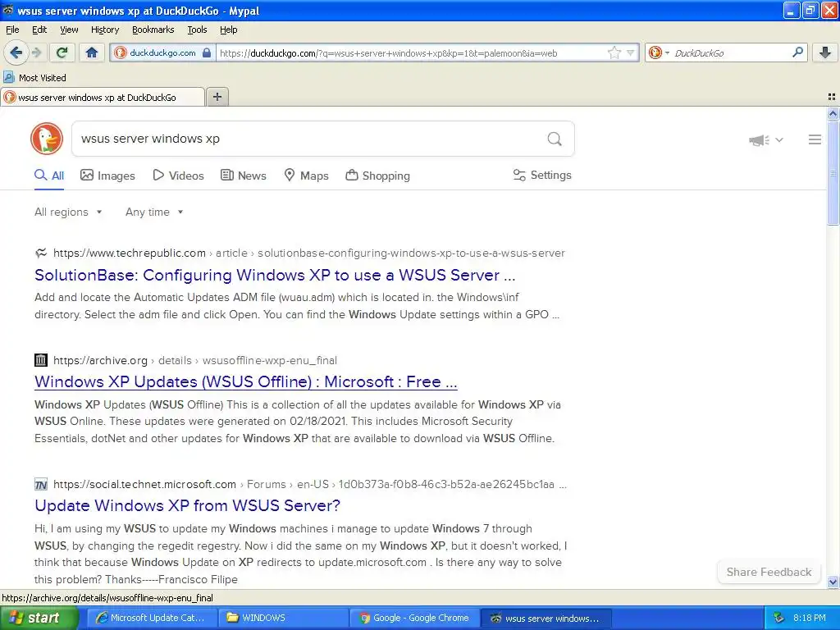Screen dimensions: 840x630
Task: Click the TechNet TN result favicon
Action: [x=41, y=484]
